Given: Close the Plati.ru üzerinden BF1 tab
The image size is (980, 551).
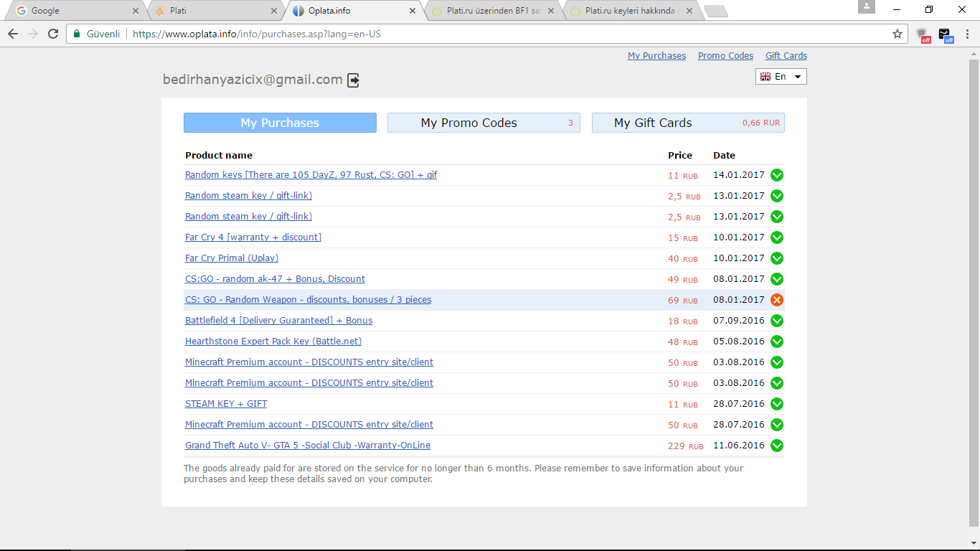Looking at the screenshot, I should click(x=550, y=11).
